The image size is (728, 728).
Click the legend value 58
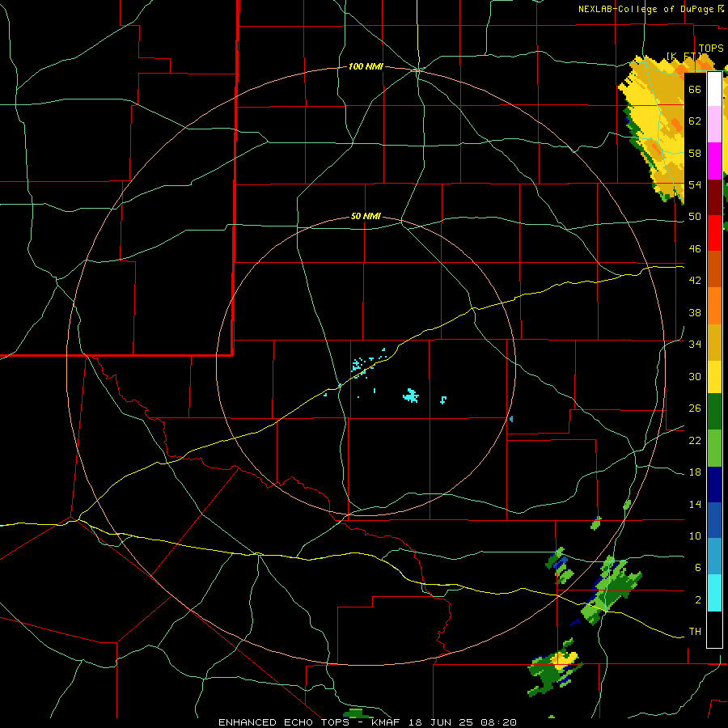[695, 153]
